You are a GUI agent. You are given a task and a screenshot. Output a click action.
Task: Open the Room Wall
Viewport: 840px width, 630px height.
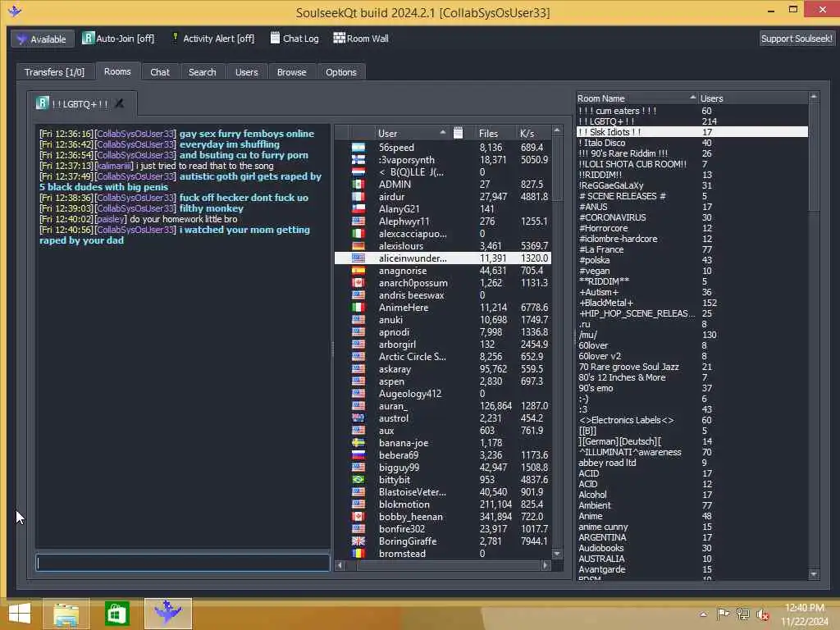(x=361, y=39)
